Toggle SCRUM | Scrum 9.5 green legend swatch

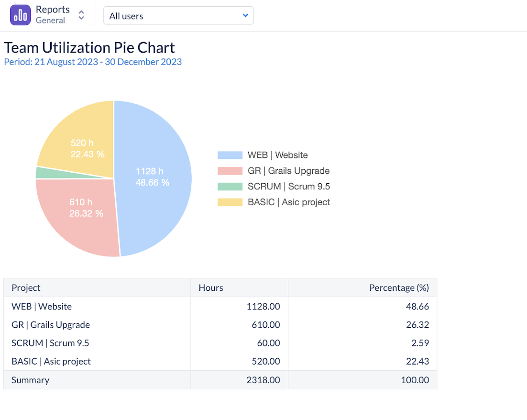click(230, 187)
